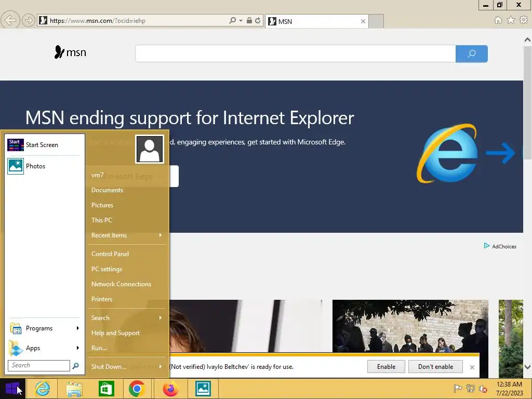
Task: Click the page scrollbar up arrow
Action: [x=527, y=39]
